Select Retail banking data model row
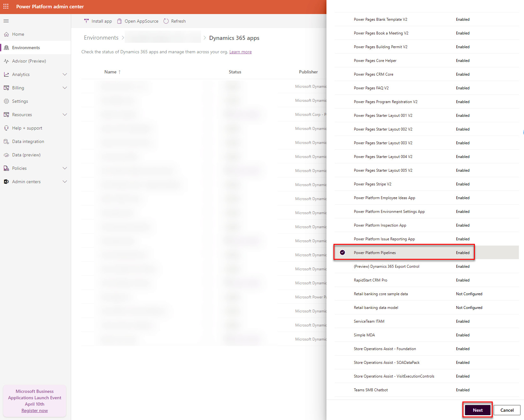This screenshot has height=420, width=524. point(427,308)
